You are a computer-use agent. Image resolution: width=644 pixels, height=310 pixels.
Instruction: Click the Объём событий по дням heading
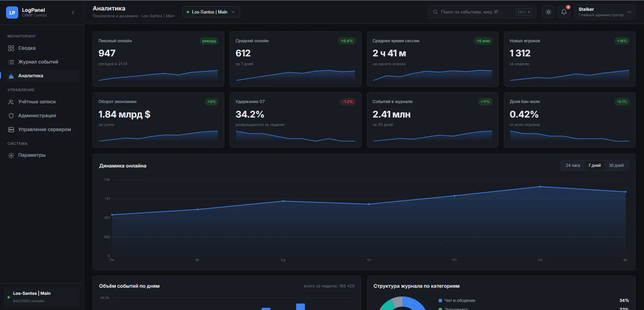129,286
